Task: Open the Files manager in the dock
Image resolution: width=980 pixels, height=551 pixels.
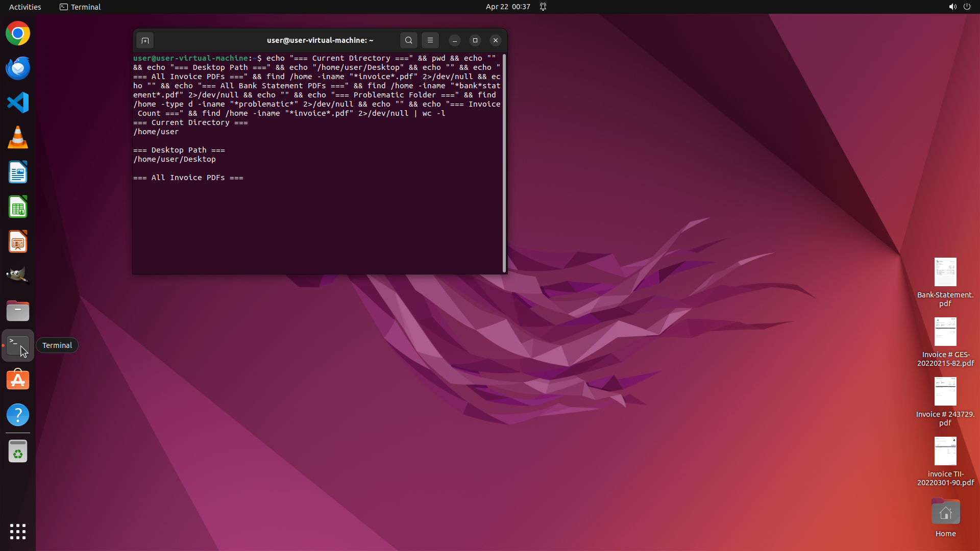Action: (x=18, y=311)
